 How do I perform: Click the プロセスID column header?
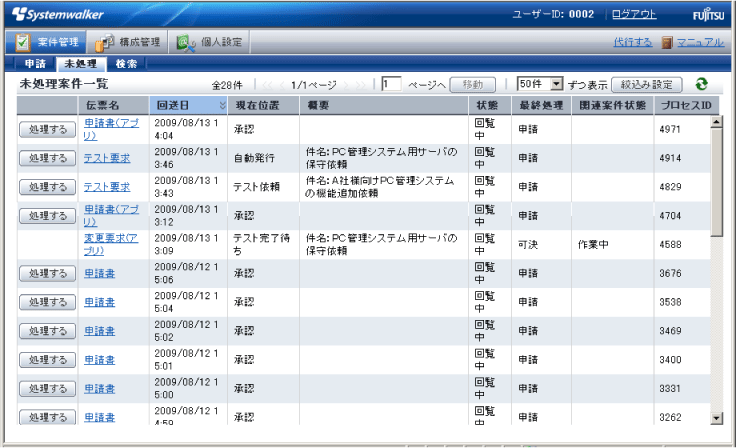pyautogui.click(x=686, y=106)
